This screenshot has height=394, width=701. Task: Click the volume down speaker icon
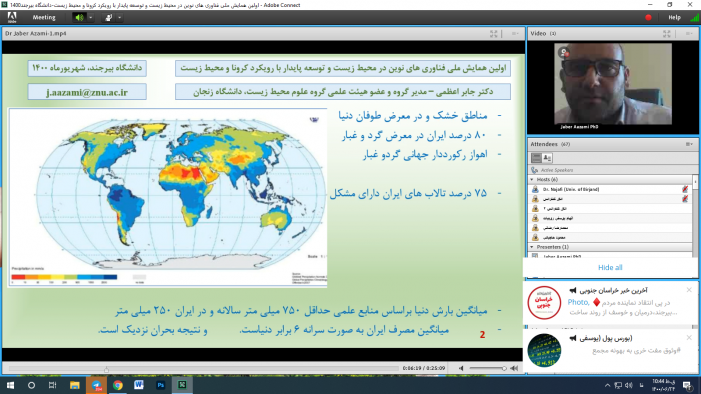(461, 368)
